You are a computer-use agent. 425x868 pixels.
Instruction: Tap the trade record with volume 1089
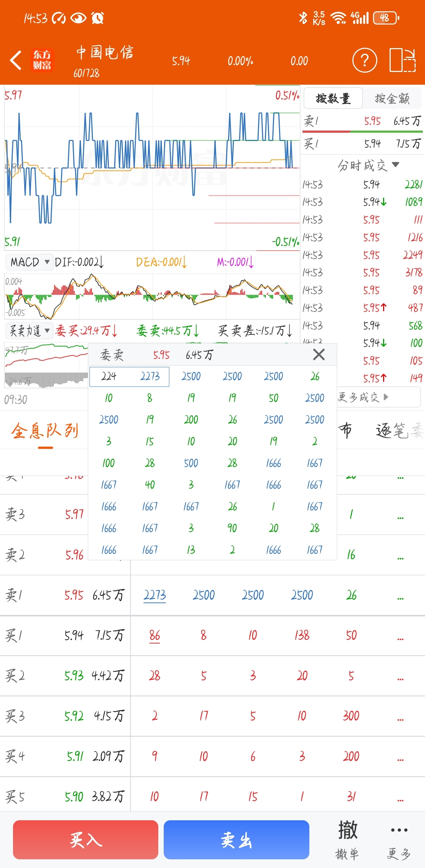tap(362, 202)
